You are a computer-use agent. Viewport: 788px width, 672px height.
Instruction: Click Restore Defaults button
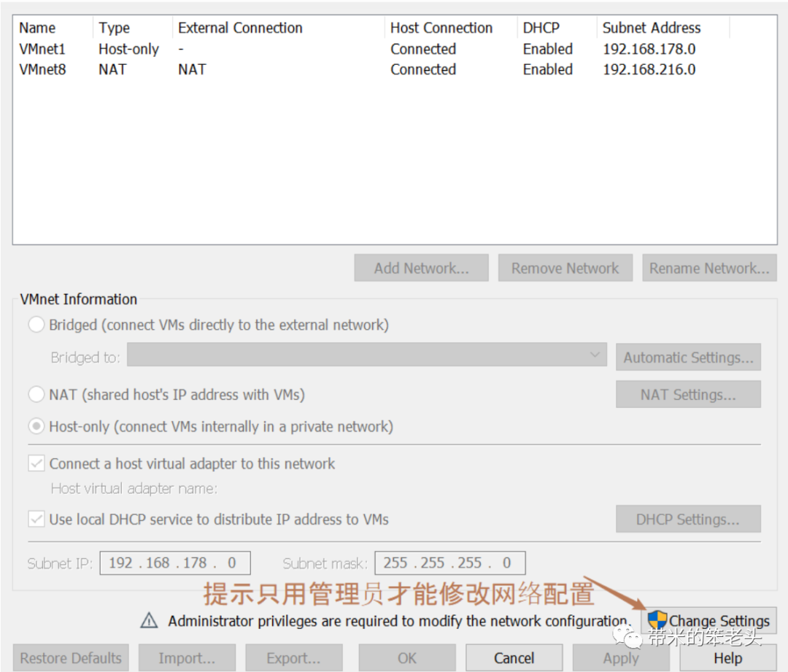(x=71, y=658)
